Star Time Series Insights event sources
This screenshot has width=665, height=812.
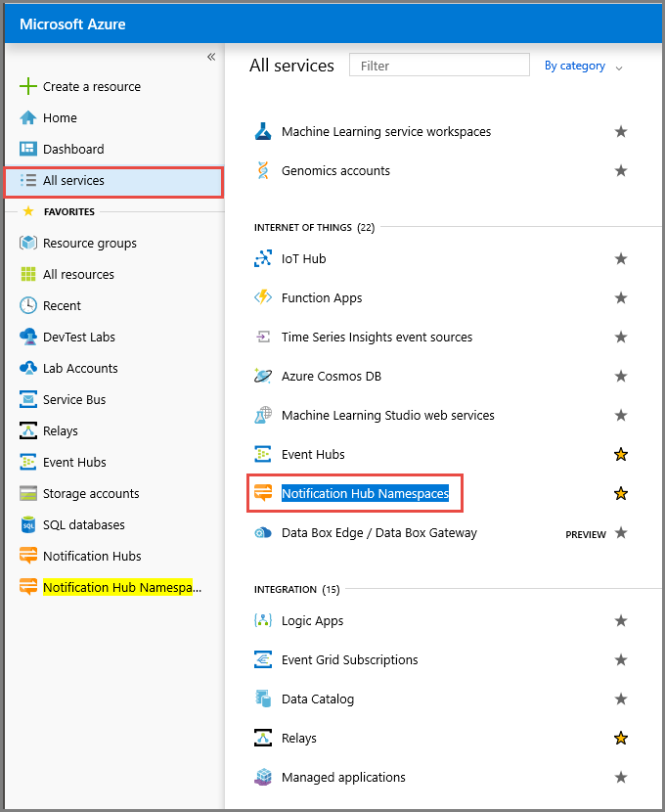(620, 337)
